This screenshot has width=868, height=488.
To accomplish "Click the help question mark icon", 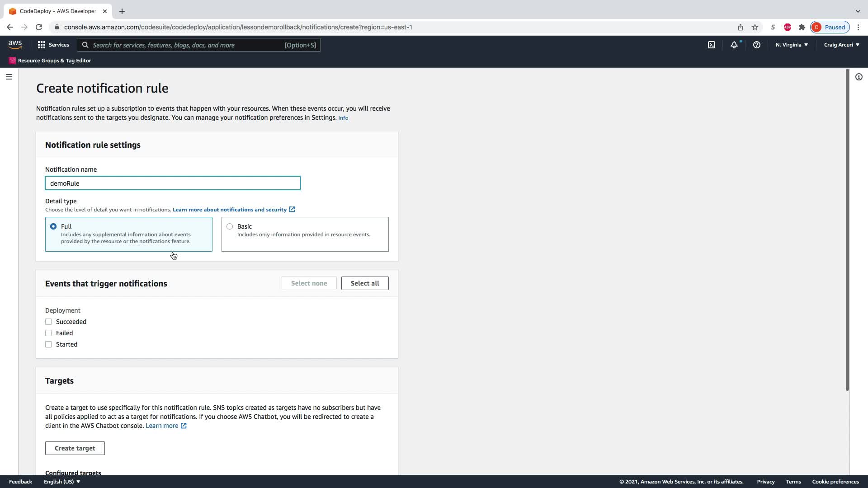I will (x=757, y=45).
